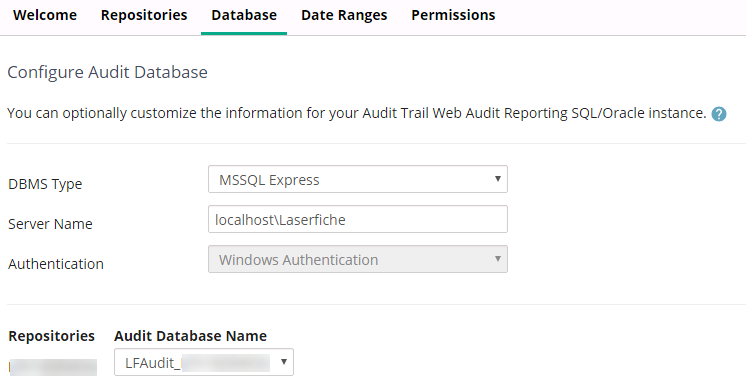Select the blurred repository name entry
746x385 pixels.
click(53, 367)
